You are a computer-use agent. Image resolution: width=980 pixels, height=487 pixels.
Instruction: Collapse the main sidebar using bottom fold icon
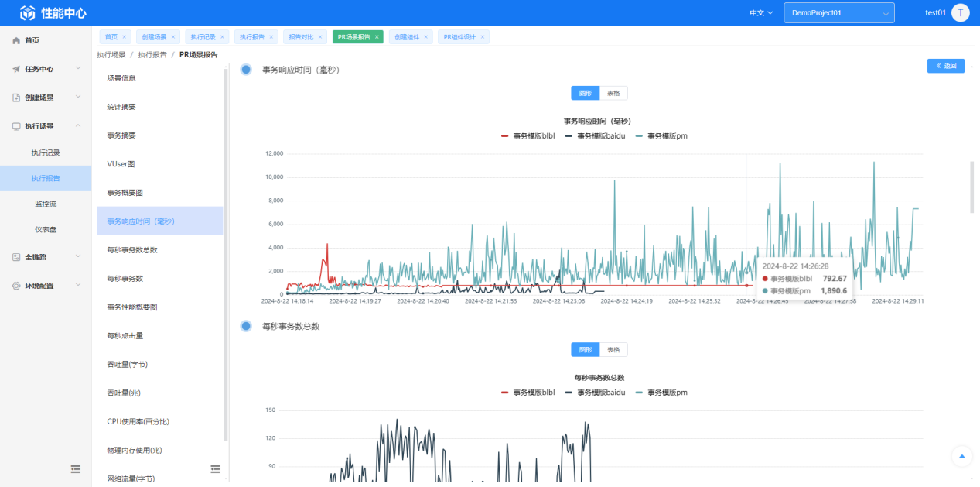(x=76, y=469)
